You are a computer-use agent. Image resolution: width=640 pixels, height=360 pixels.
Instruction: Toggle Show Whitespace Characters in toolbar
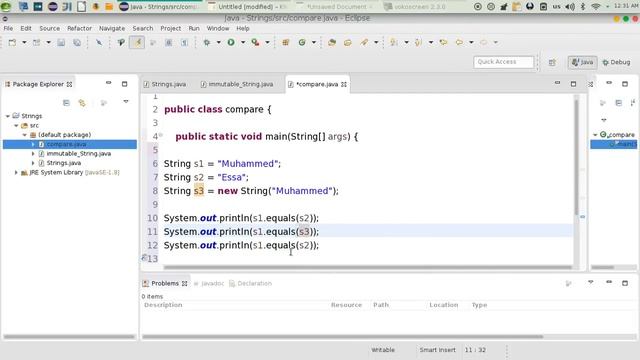tap(184, 42)
